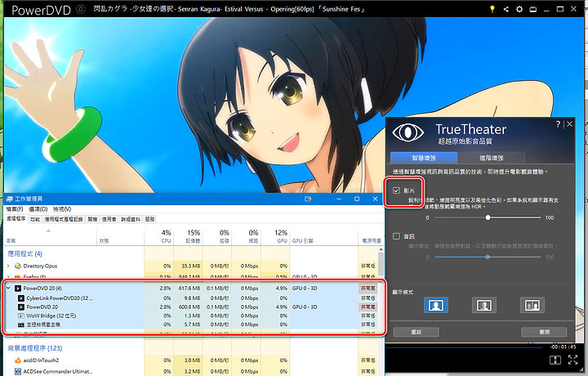Select full-frame TrueTheater display mode
This screenshot has height=376, width=588.
click(436, 305)
